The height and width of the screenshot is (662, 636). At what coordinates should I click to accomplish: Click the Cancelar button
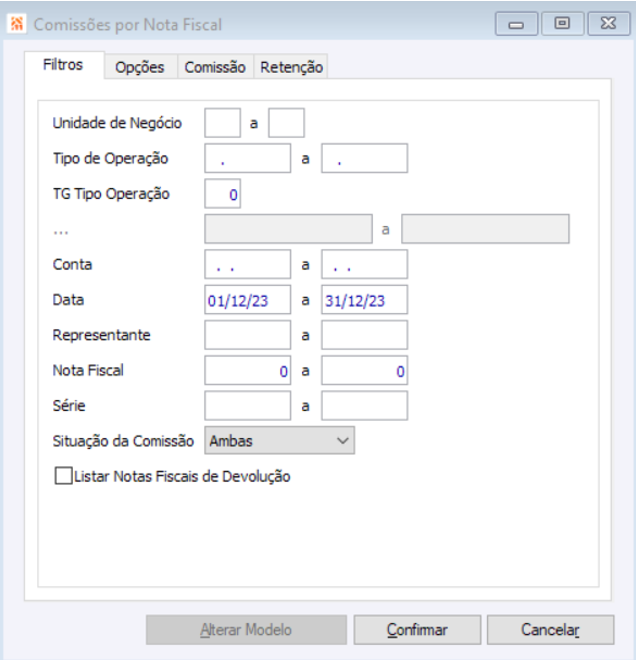[x=550, y=630]
